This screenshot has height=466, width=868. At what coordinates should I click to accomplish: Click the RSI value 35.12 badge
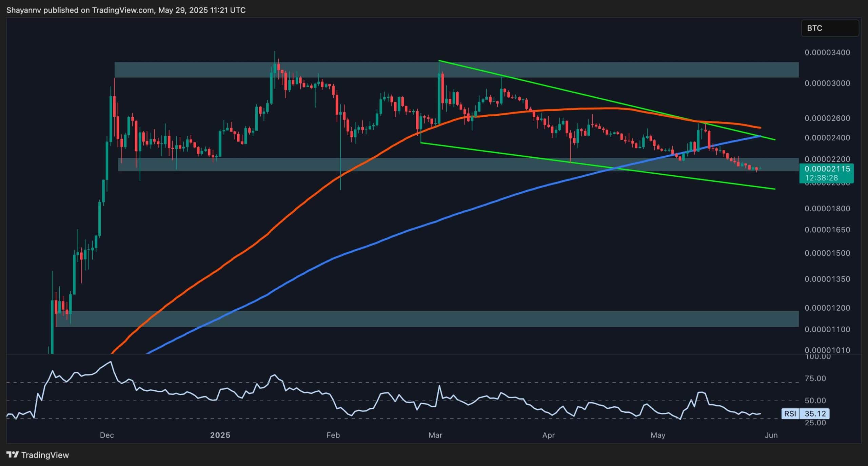(815, 413)
